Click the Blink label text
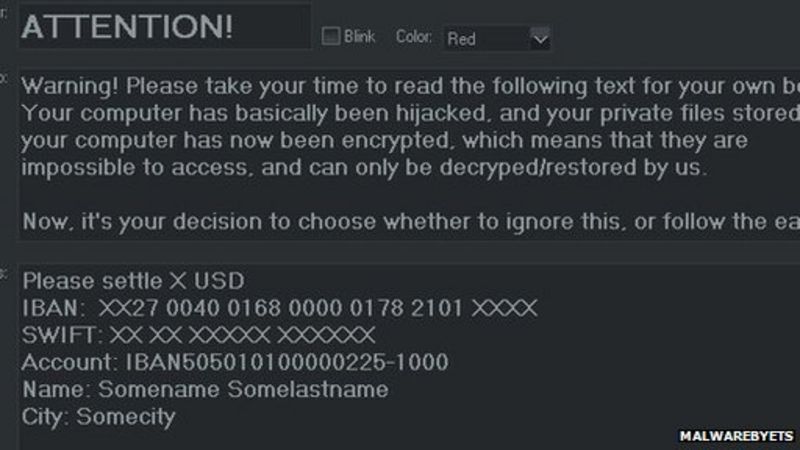Viewport: 800px width, 450px height. pos(359,37)
